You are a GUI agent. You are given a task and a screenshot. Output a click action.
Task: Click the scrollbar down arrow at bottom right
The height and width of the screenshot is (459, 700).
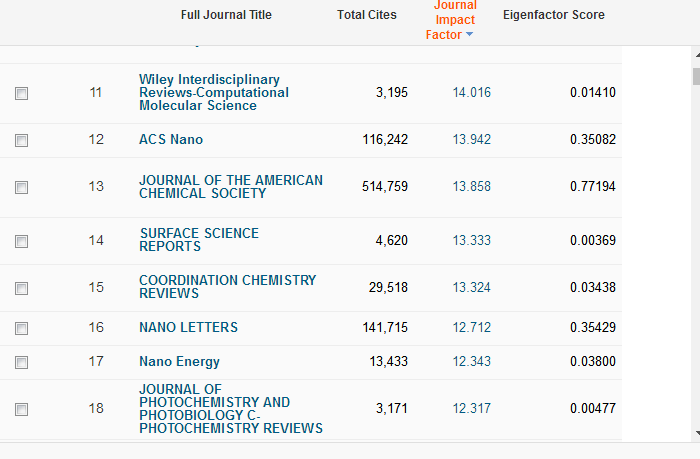(695, 433)
